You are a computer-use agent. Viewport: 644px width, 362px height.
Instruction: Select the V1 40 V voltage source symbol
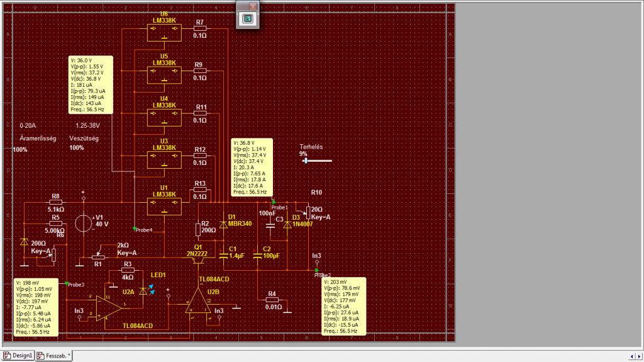[x=84, y=223]
